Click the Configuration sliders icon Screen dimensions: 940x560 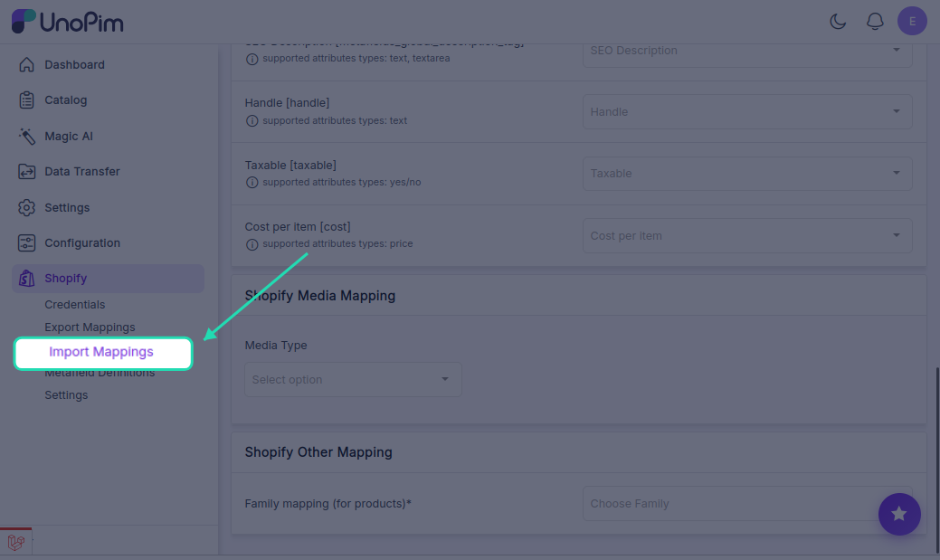click(26, 242)
